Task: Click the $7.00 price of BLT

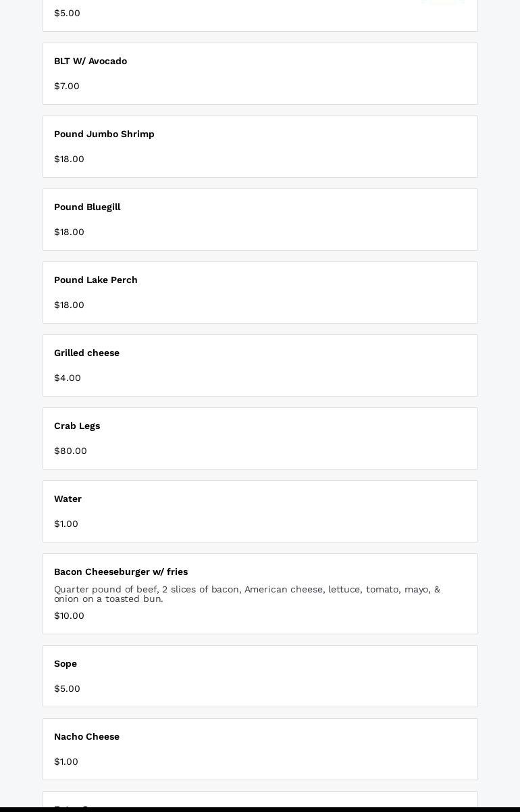Action: [67, 86]
